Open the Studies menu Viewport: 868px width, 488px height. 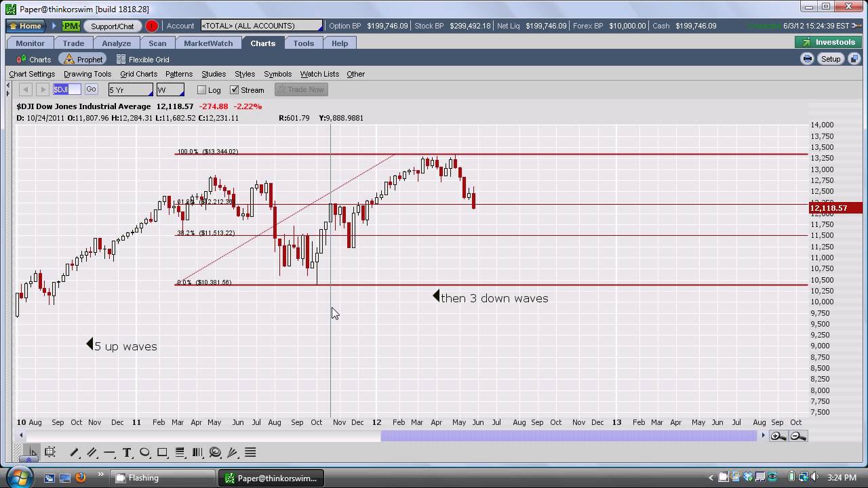(214, 74)
